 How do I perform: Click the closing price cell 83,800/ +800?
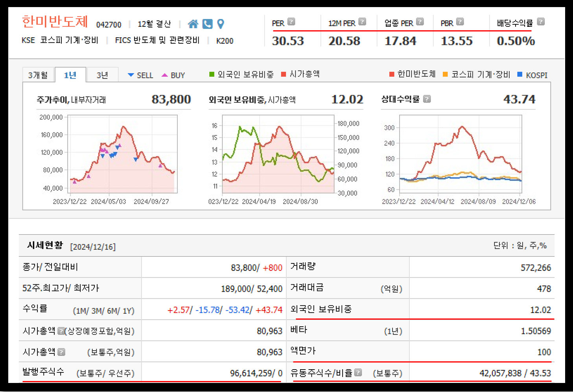pos(256,268)
